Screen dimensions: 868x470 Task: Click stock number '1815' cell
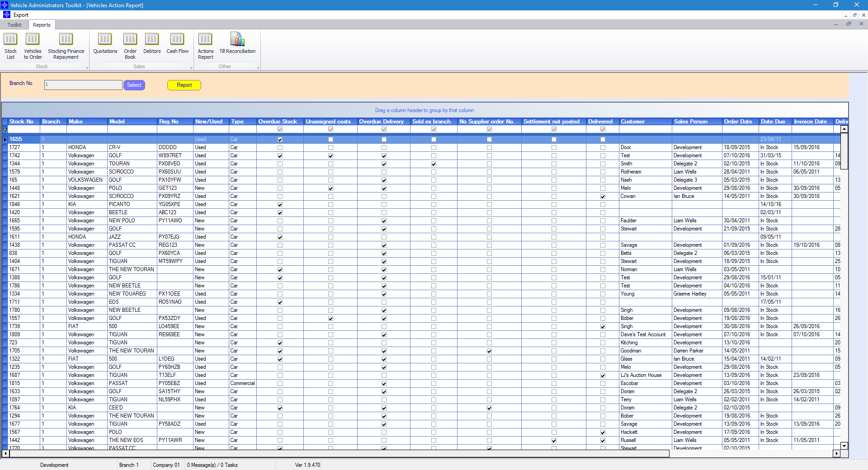click(x=24, y=383)
